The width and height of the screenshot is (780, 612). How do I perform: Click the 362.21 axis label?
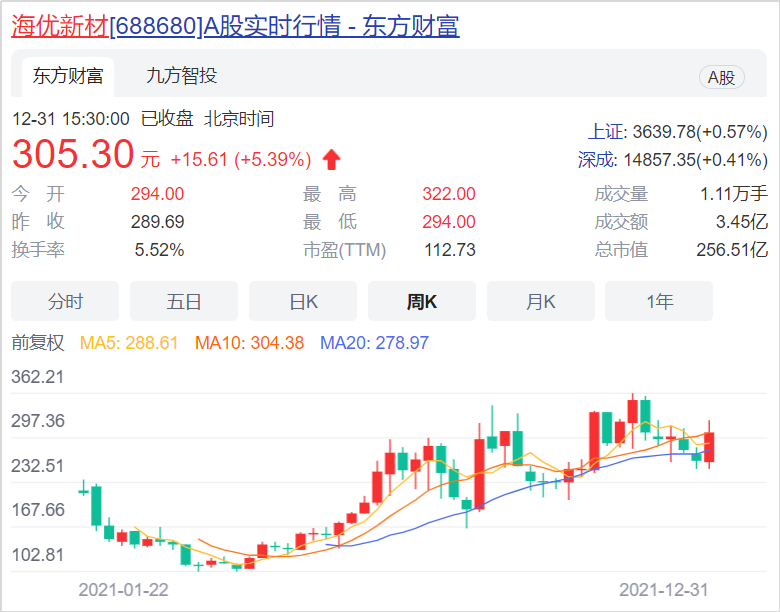click(38, 377)
